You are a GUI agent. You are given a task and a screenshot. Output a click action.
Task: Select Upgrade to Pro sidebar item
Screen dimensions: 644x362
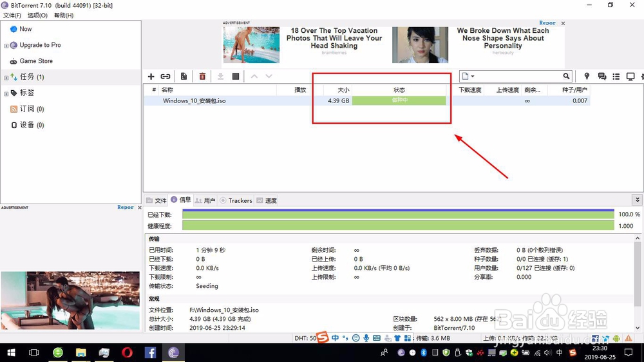tap(40, 45)
